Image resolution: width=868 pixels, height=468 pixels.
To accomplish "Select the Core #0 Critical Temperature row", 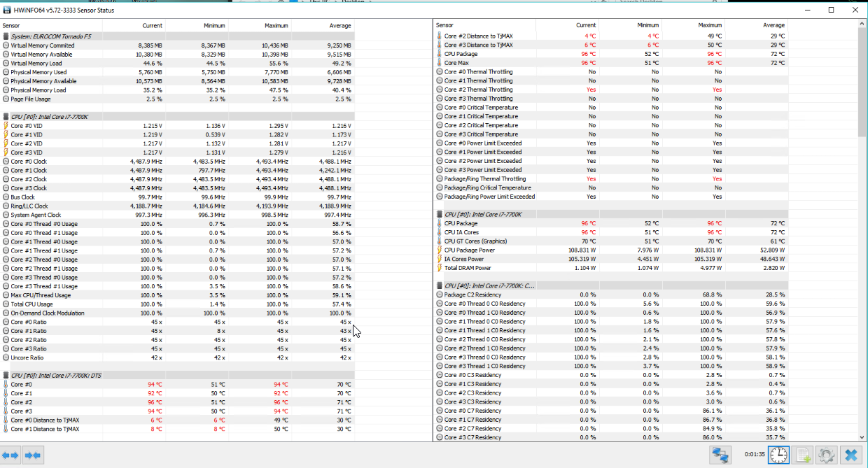I will pyautogui.click(x=611, y=108).
